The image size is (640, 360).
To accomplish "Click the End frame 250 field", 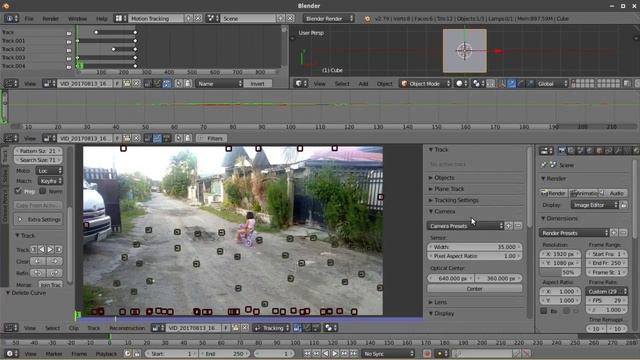I will point(224,353).
